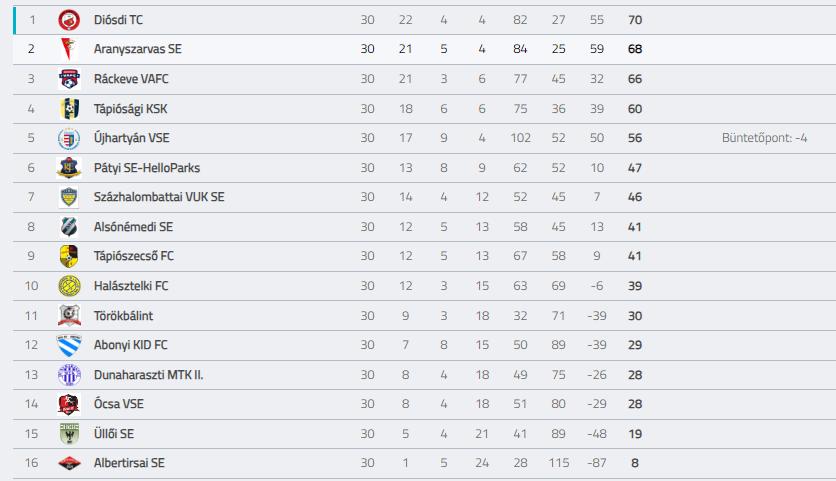The width and height of the screenshot is (836, 481).
Task: Select the Aranyszarvas SE highlighted row
Action: (x=424, y=50)
